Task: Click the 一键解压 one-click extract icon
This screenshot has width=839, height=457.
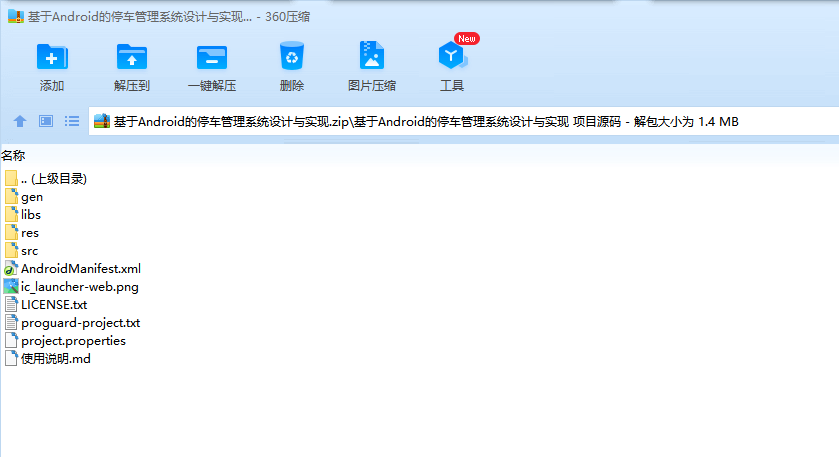Action: 212,57
